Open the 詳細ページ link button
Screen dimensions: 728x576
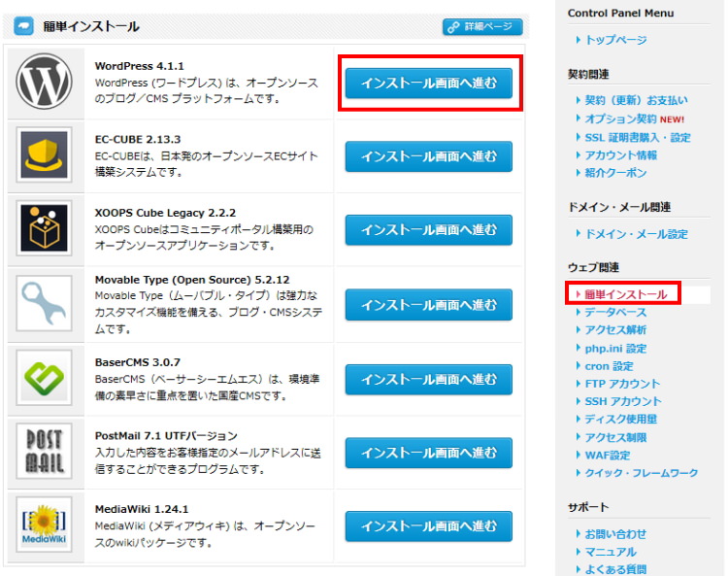point(482,27)
